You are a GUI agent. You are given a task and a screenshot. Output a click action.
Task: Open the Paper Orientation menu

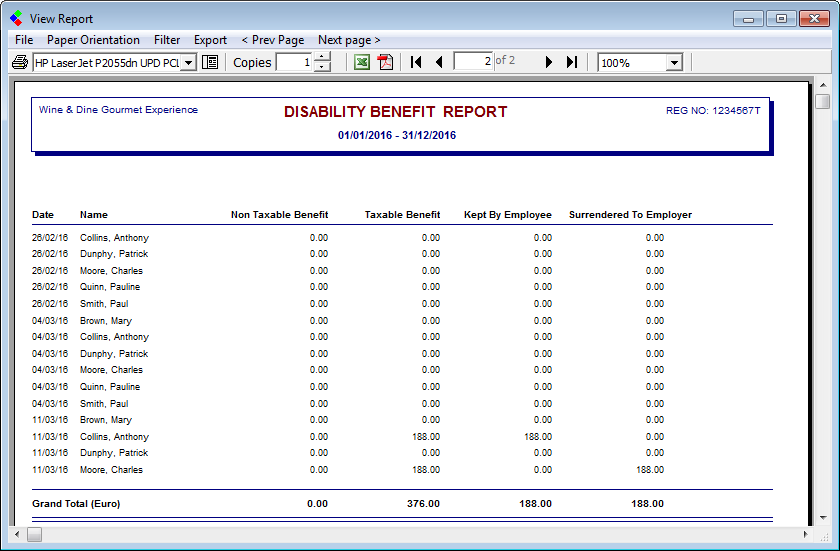pyautogui.click(x=93, y=40)
